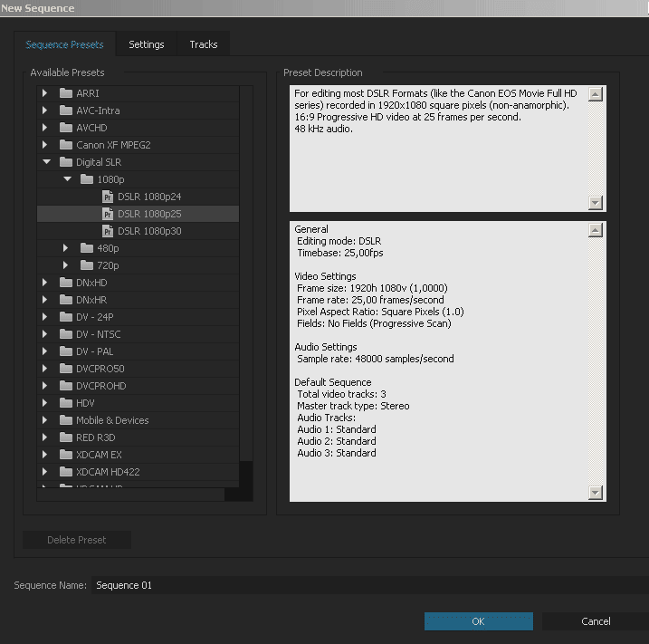Expand the DVCPRO50 folder arrow
This screenshot has height=644, width=649.
point(44,369)
